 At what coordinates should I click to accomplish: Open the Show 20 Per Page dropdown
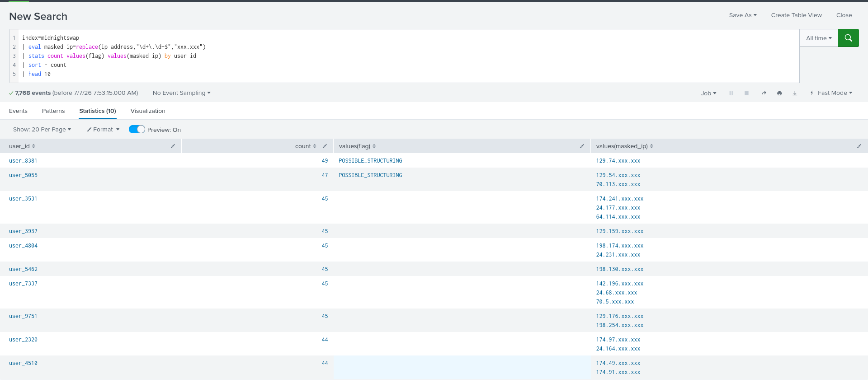tap(42, 130)
